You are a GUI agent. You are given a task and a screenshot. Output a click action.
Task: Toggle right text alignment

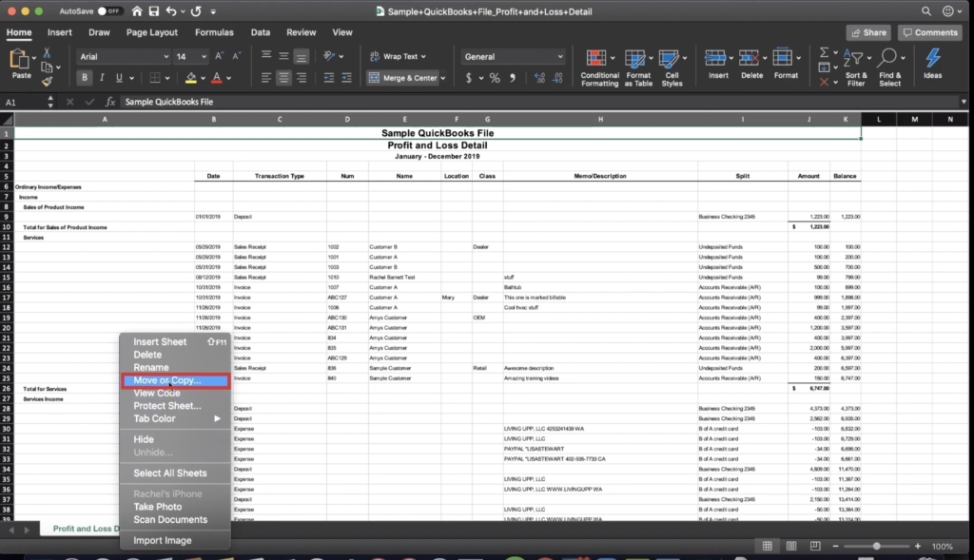302,78
